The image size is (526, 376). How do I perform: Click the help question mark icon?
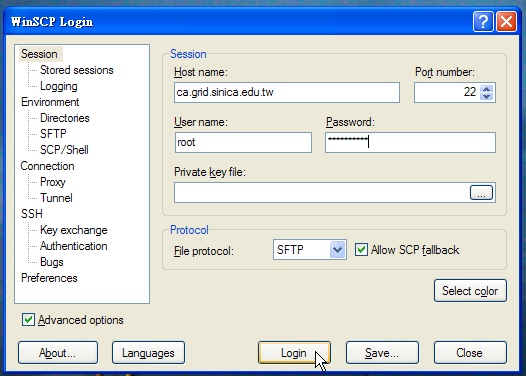pyautogui.click(x=483, y=21)
